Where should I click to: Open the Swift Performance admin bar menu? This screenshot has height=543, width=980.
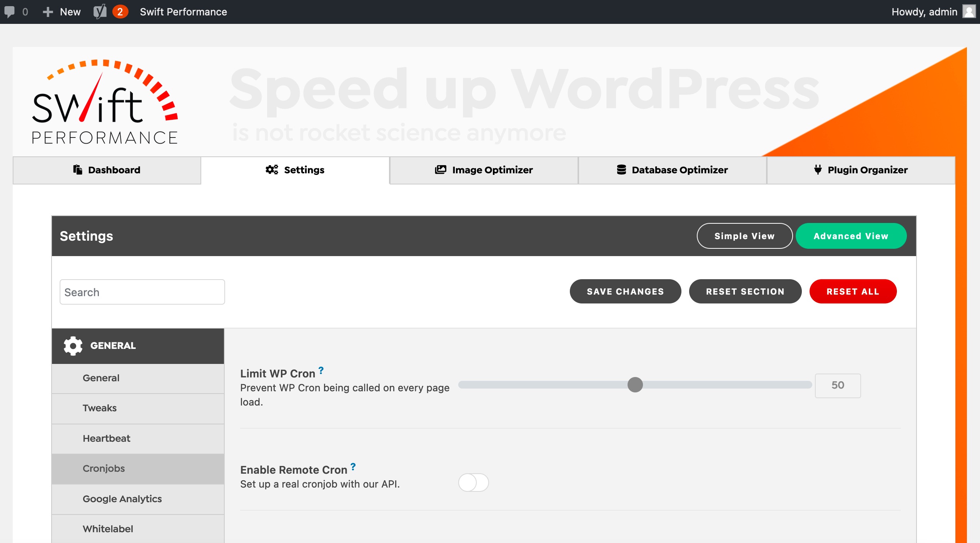pyautogui.click(x=184, y=12)
